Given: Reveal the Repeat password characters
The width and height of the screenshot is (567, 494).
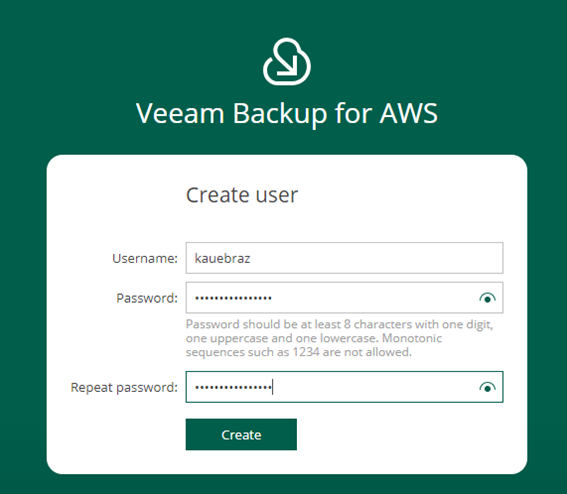Looking at the screenshot, I should [x=487, y=388].
